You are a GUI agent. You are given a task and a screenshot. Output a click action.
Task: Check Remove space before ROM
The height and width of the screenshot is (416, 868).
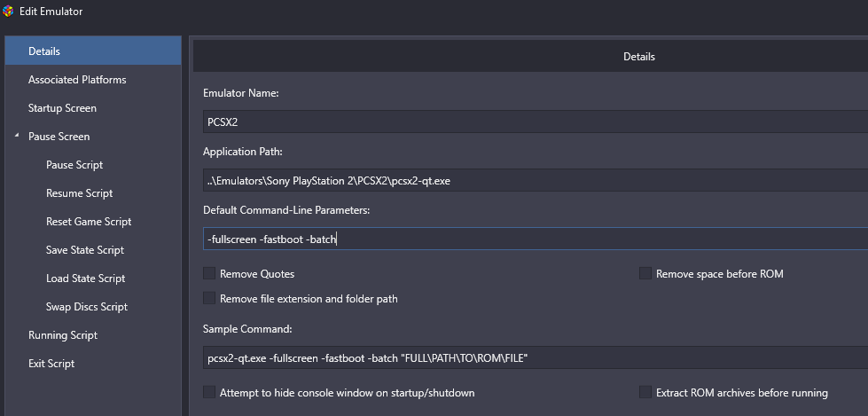[x=645, y=273]
